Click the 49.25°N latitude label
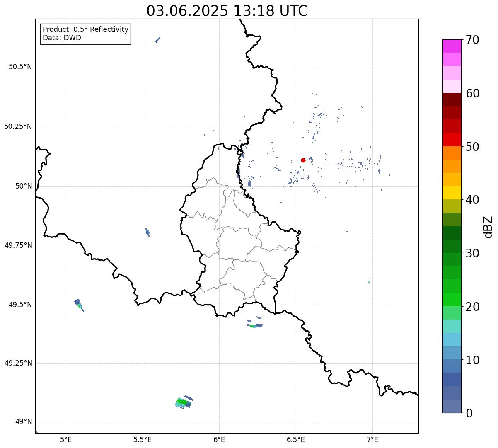 (18, 363)
